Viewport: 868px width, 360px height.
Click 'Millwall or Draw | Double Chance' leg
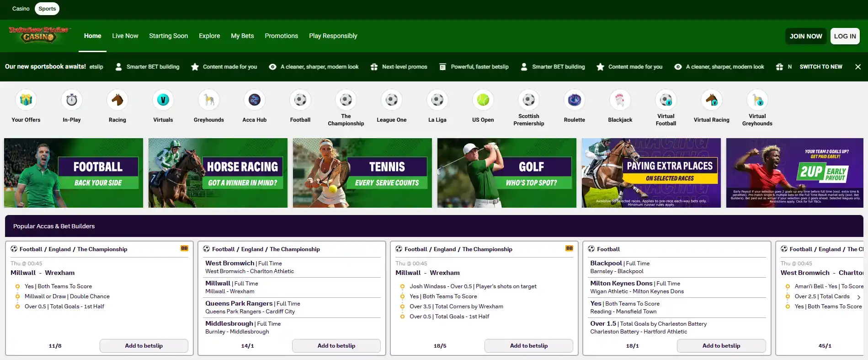tap(67, 296)
